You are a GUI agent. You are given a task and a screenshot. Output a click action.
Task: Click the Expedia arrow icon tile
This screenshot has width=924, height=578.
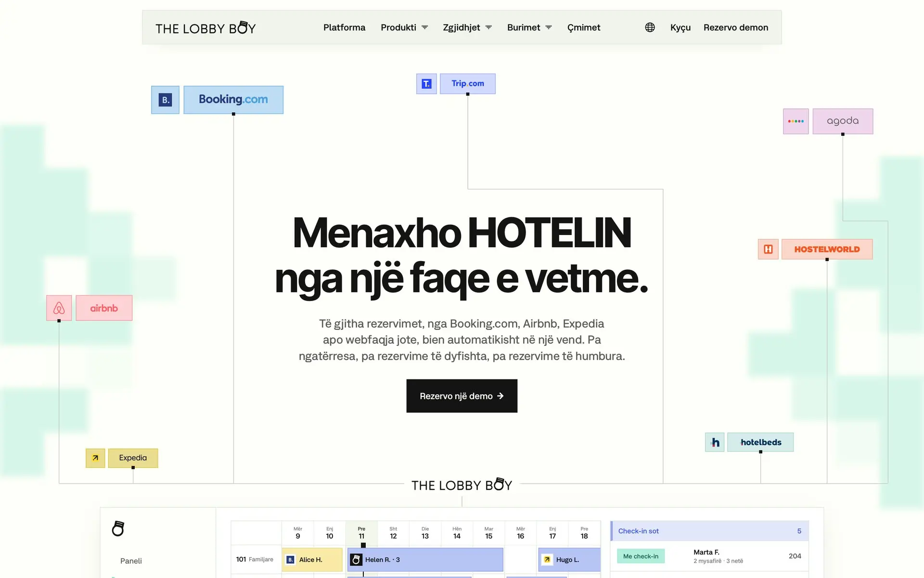95,458
